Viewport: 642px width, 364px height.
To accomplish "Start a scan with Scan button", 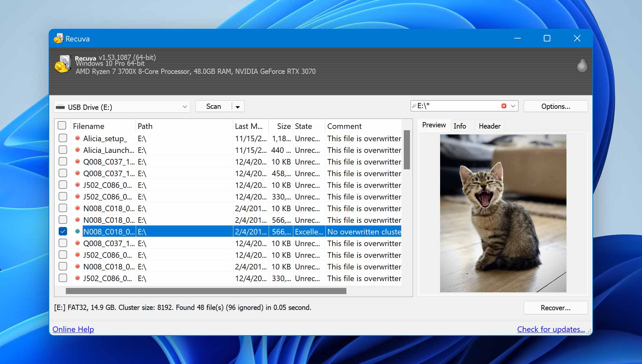I will (214, 107).
